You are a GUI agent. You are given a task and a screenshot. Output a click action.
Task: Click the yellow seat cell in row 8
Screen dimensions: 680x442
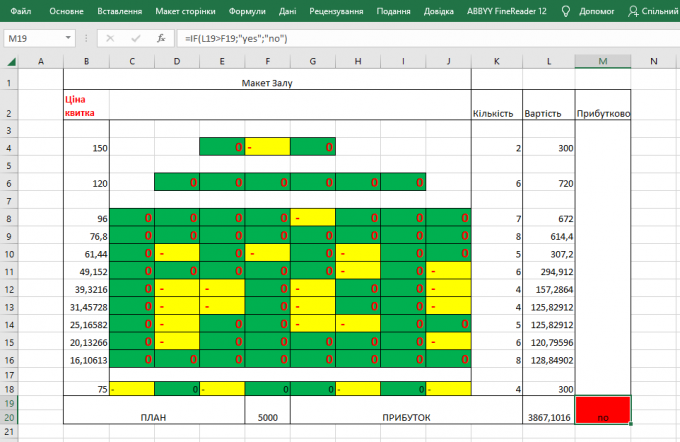pyautogui.click(x=313, y=217)
